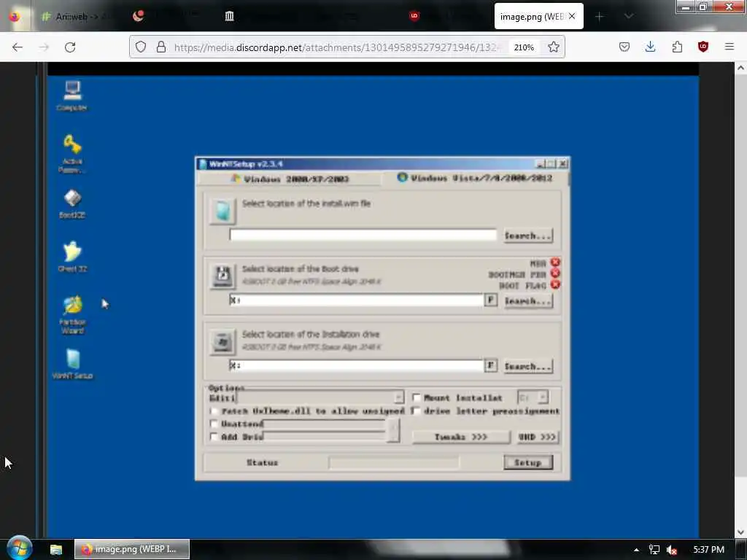Click the install.wim file icon in WinNTSetup
747x560 pixels.
click(222, 211)
